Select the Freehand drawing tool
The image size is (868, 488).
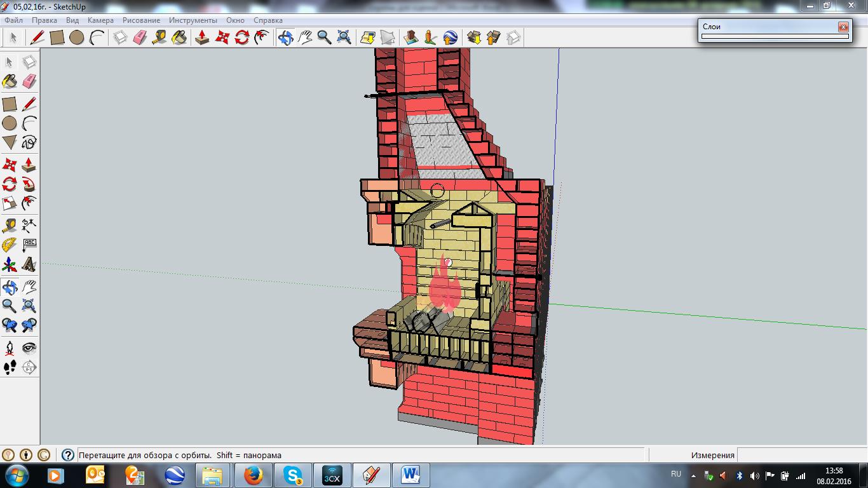tap(29, 142)
